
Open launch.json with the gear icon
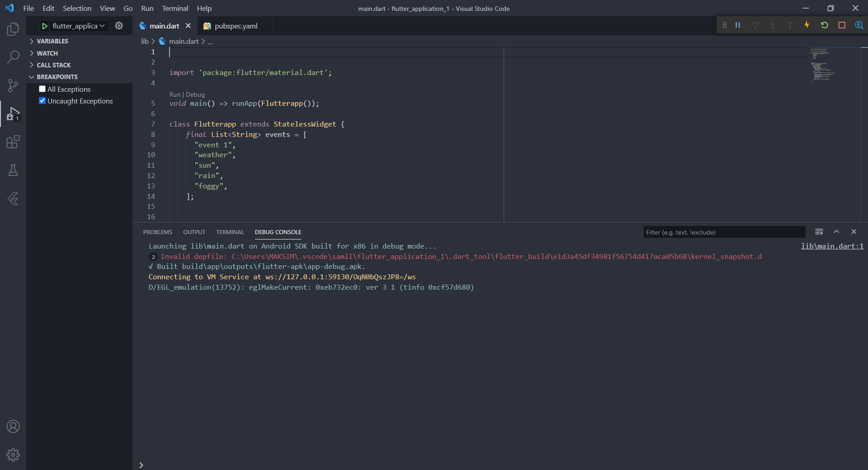tap(119, 26)
